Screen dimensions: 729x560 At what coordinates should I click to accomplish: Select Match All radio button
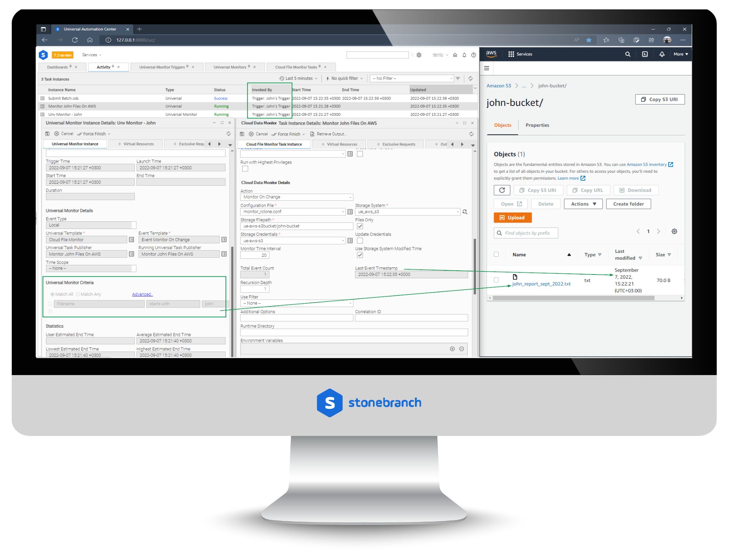tap(52, 294)
